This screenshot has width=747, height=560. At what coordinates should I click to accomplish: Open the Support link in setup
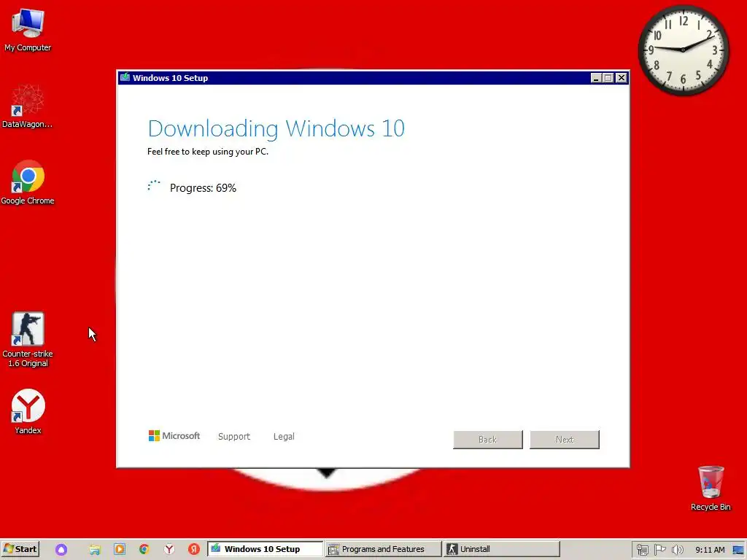234,437
